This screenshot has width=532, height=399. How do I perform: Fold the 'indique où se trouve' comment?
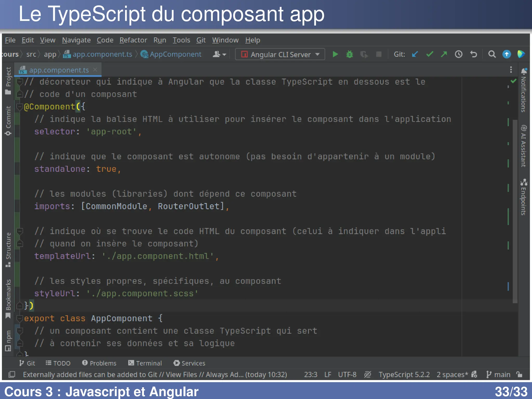[x=19, y=231]
